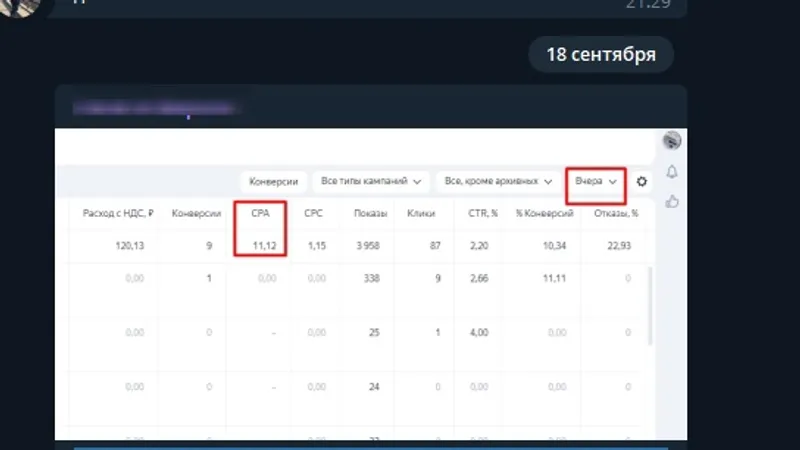Click the table's vertical scrollbar
This screenshot has height=450, width=800.
pyautogui.click(x=650, y=306)
